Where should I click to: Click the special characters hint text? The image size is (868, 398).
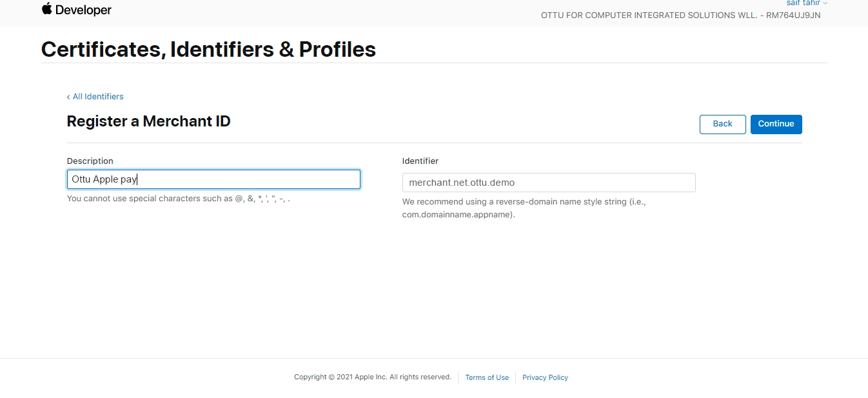tap(178, 199)
